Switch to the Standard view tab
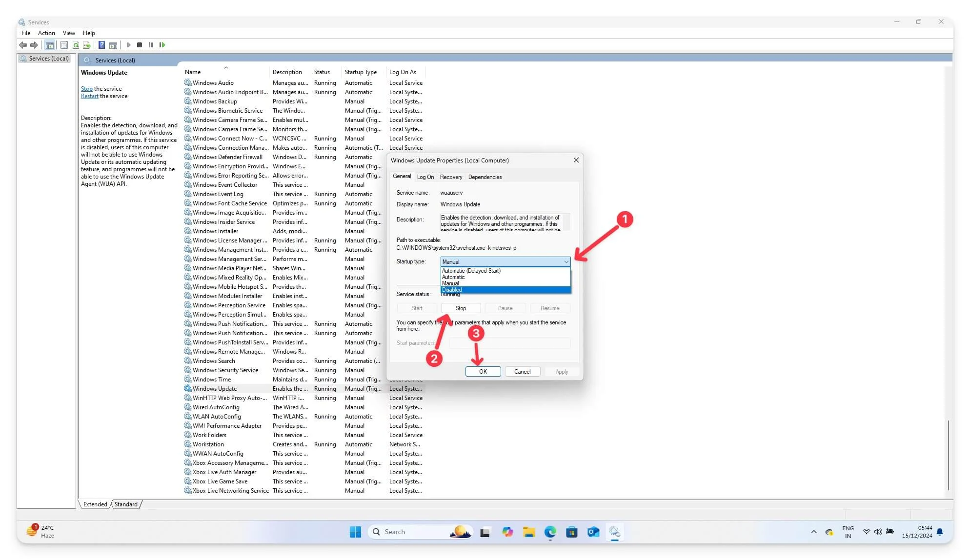 click(x=125, y=504)
